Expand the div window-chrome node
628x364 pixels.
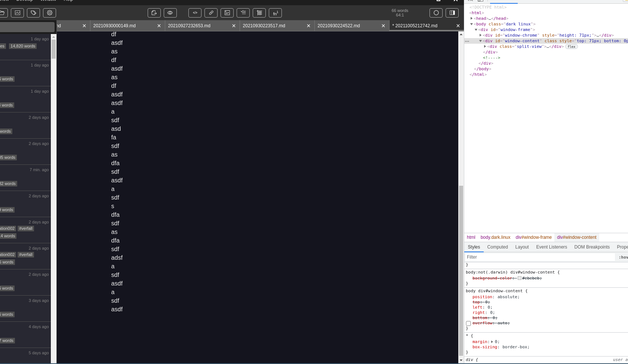point(481,35)
